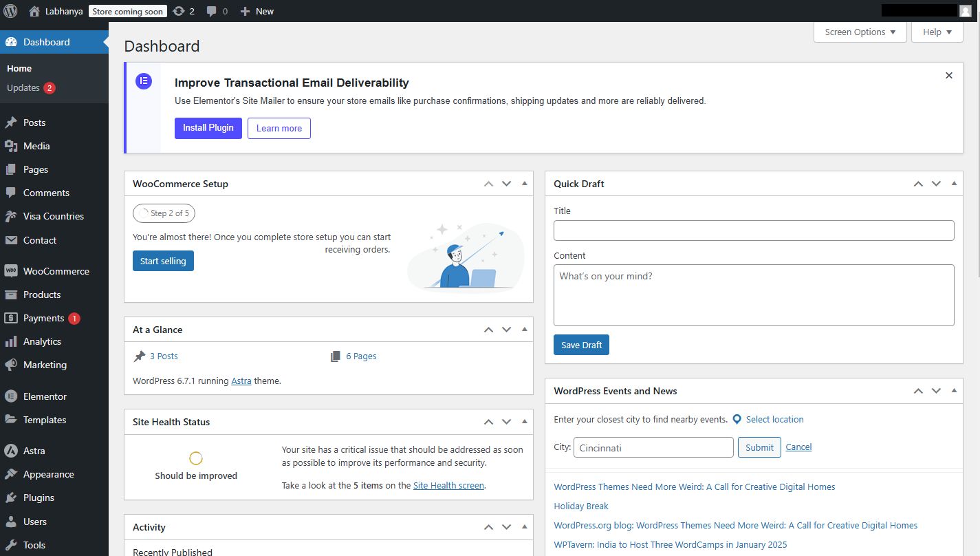Click the Payments icon in sidebar
Viewport: 980px width, 556px height.
[11, 318]
